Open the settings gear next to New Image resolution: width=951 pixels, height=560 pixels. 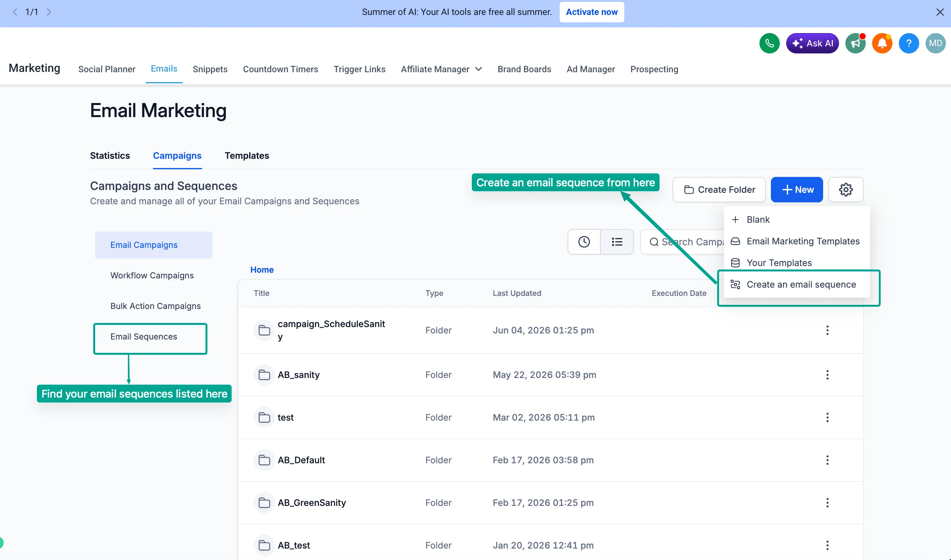point(846,189)
